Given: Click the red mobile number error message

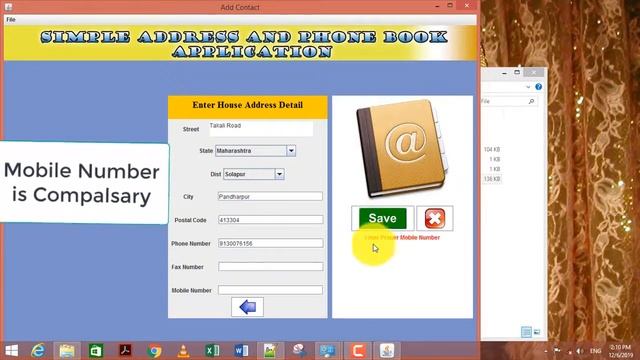Looking at the screenshot, I should pyautogui.click(x=402, y=238).
